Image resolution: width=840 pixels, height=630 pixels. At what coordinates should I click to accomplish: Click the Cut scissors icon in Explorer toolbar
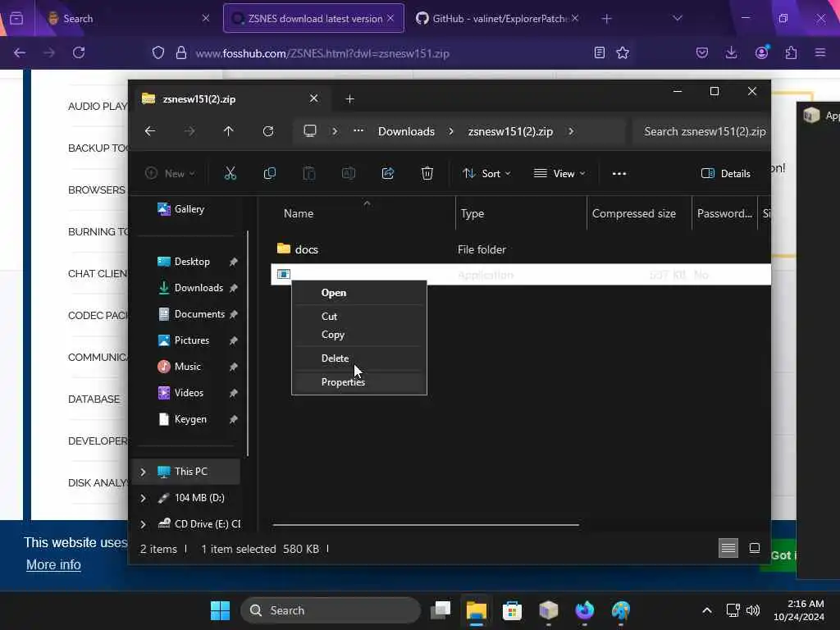pos(230,173)
